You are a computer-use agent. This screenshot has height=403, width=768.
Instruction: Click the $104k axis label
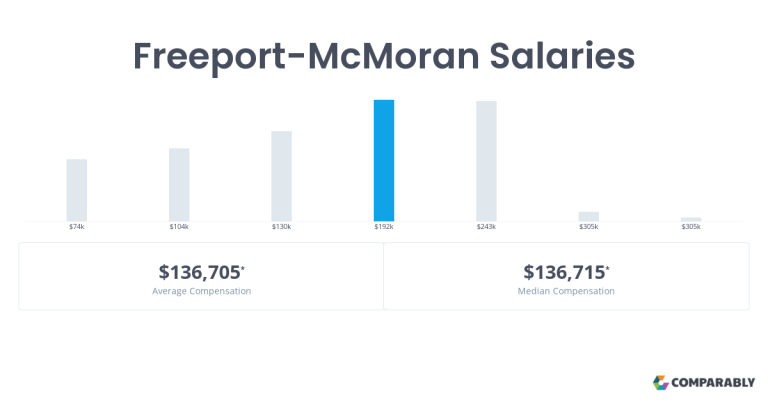[179, 227]
